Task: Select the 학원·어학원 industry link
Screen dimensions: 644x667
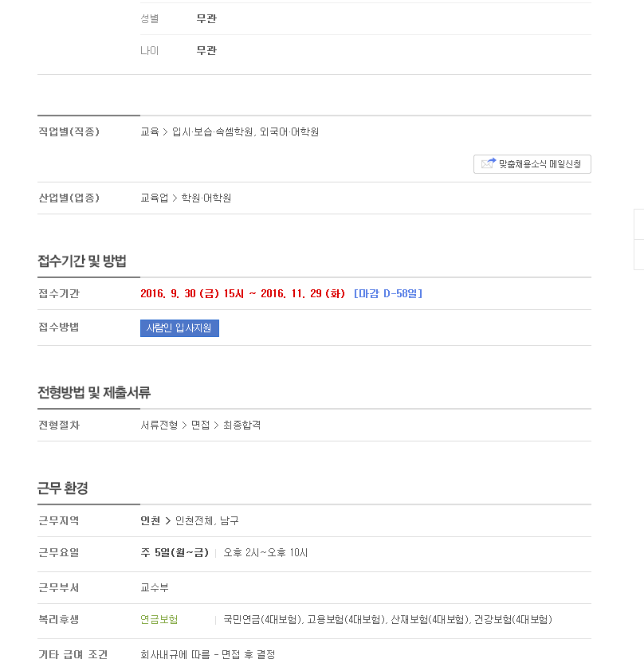Action: pos(206,198)
